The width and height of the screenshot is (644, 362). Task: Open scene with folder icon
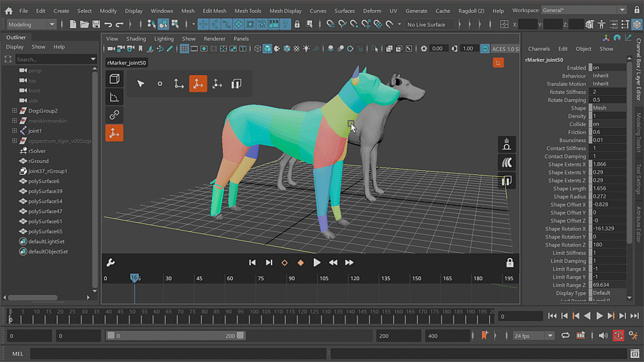pos(85,25)
